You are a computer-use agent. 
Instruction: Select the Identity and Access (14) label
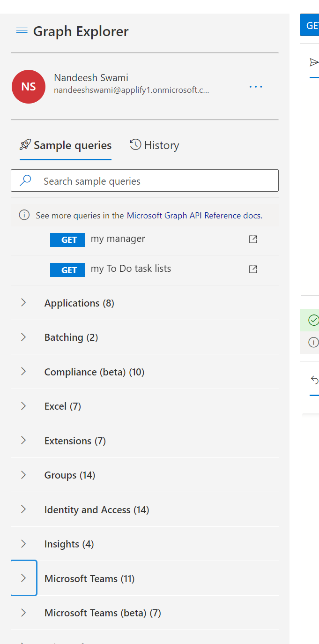(x=96, y=510)
